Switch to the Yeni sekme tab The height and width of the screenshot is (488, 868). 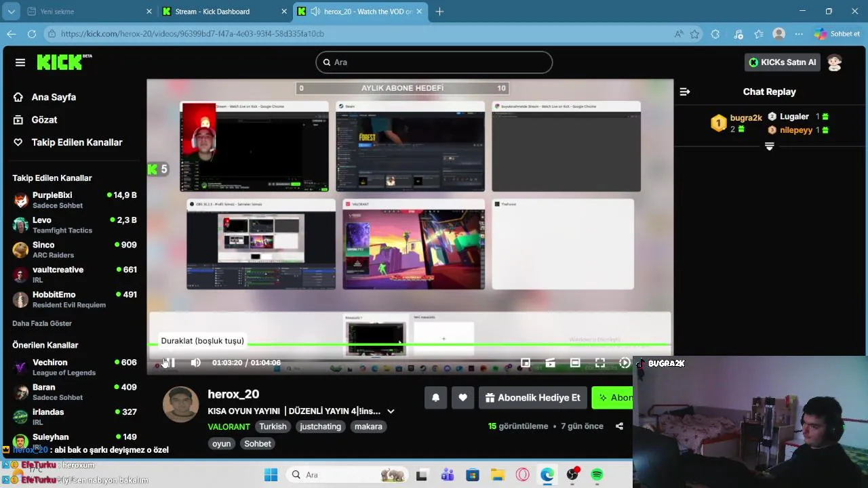click(x=88, y=12)
